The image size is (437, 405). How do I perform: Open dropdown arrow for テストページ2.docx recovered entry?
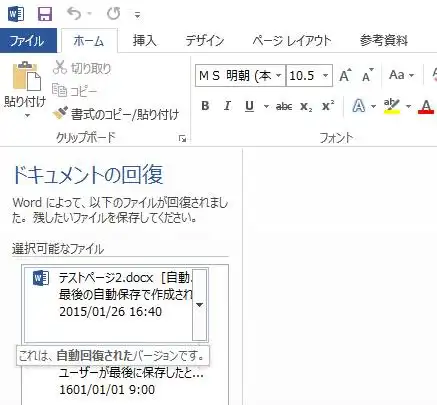200,305
